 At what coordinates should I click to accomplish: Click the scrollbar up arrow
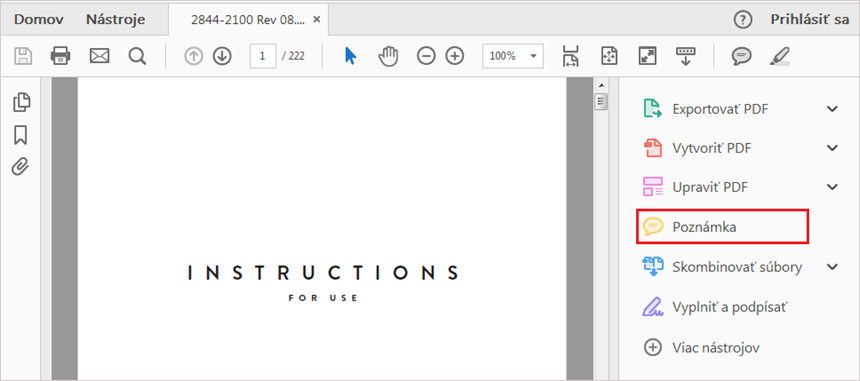pyautogui.click(x=602, y=85)
